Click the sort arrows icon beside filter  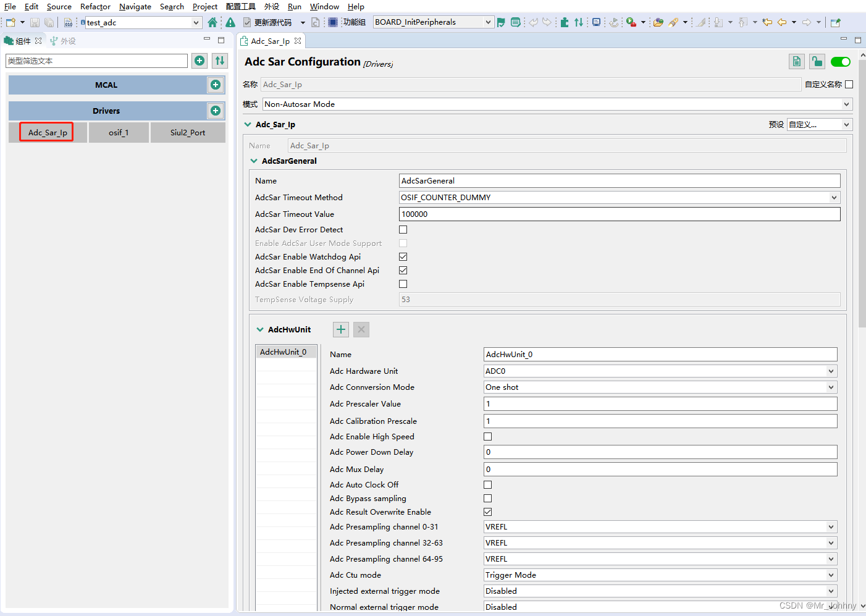point(220,61)
